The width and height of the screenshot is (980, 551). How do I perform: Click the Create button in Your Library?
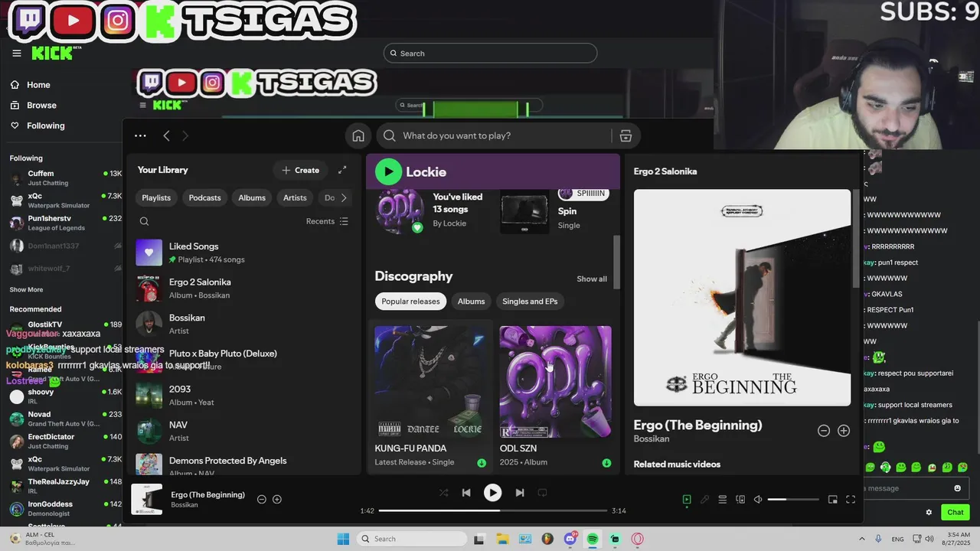click(300, 170)
